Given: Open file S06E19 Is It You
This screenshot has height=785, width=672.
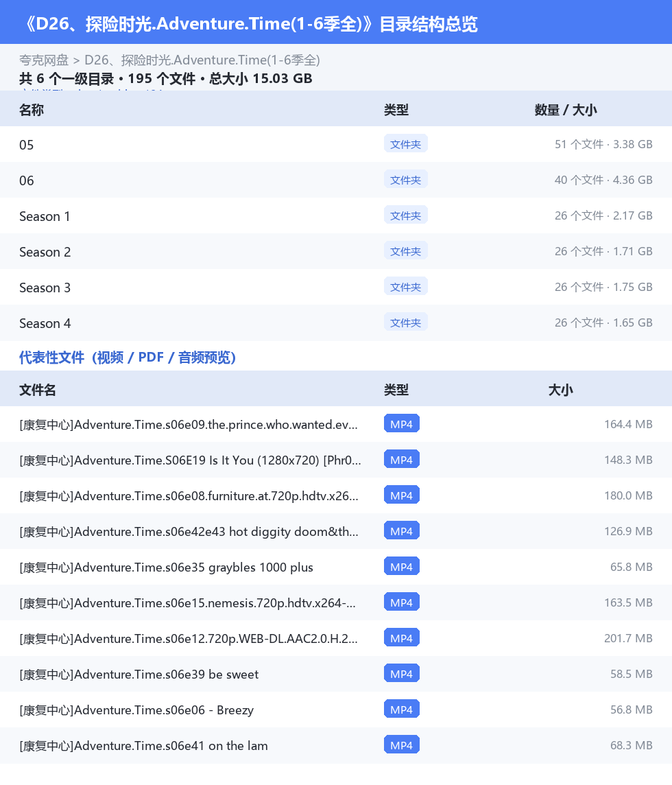Looking at the screenshot, I should point(190,460).
